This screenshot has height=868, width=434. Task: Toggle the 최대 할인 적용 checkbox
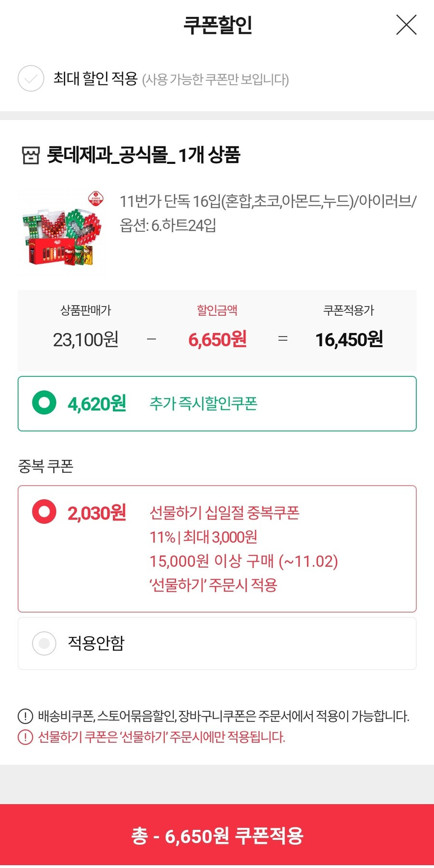tap(31, 78)
